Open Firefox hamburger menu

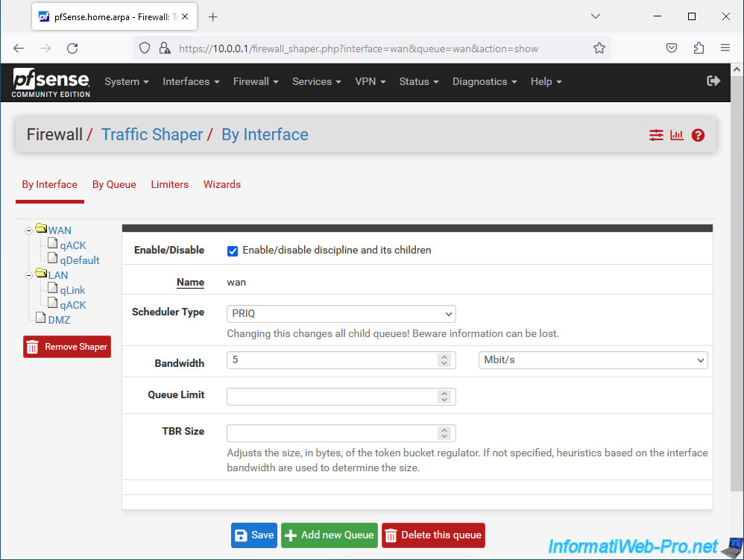click(725, 48)
